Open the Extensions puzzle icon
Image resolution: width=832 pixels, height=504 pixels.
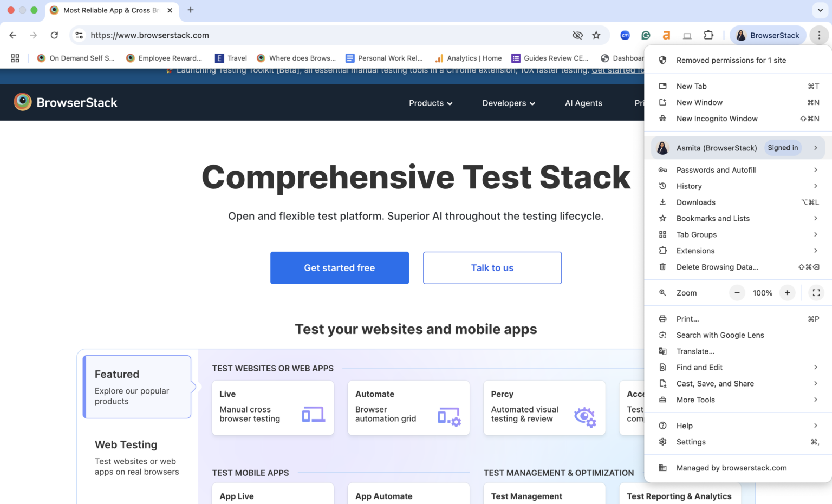click(708, 35)
